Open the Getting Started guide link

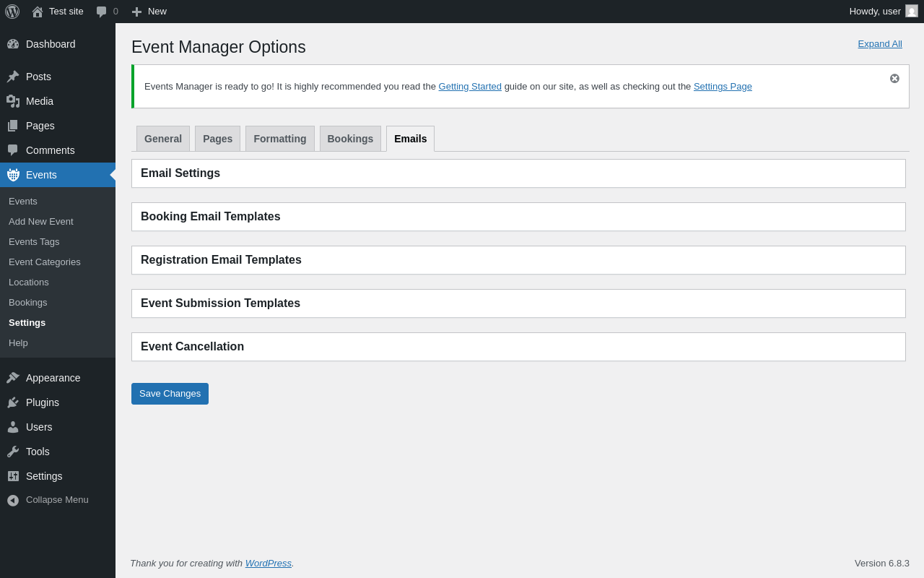pyautogui.click(x=470, y=87)
